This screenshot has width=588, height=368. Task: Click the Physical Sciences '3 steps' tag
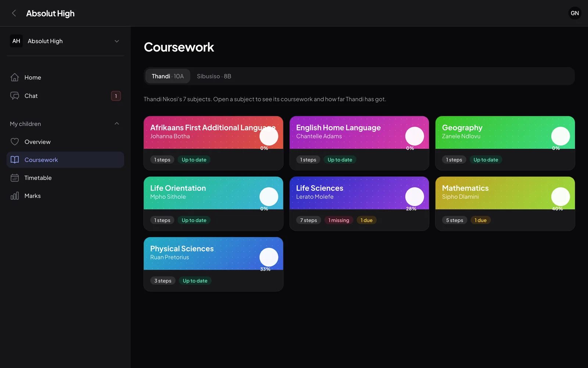[x=163, y=281]
